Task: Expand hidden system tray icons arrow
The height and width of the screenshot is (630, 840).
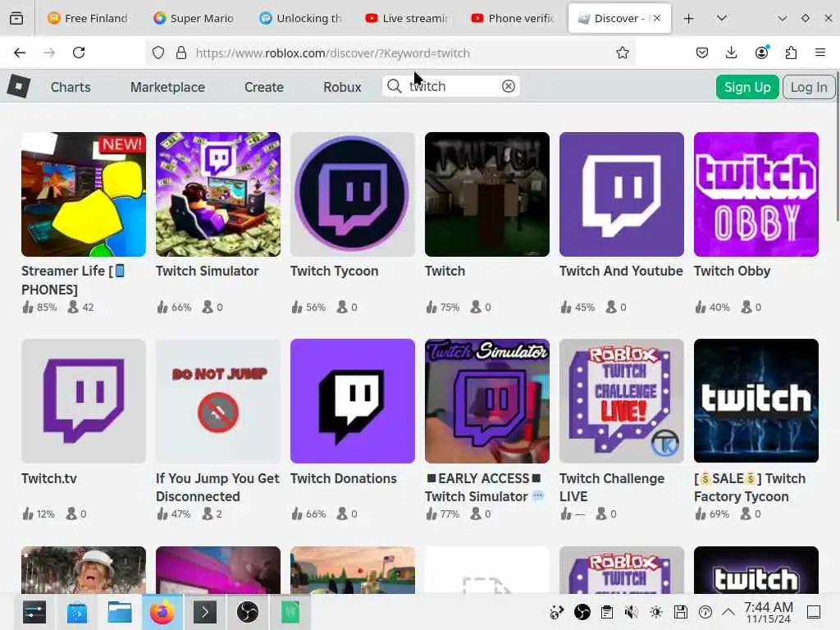Action: coord(728,611)
